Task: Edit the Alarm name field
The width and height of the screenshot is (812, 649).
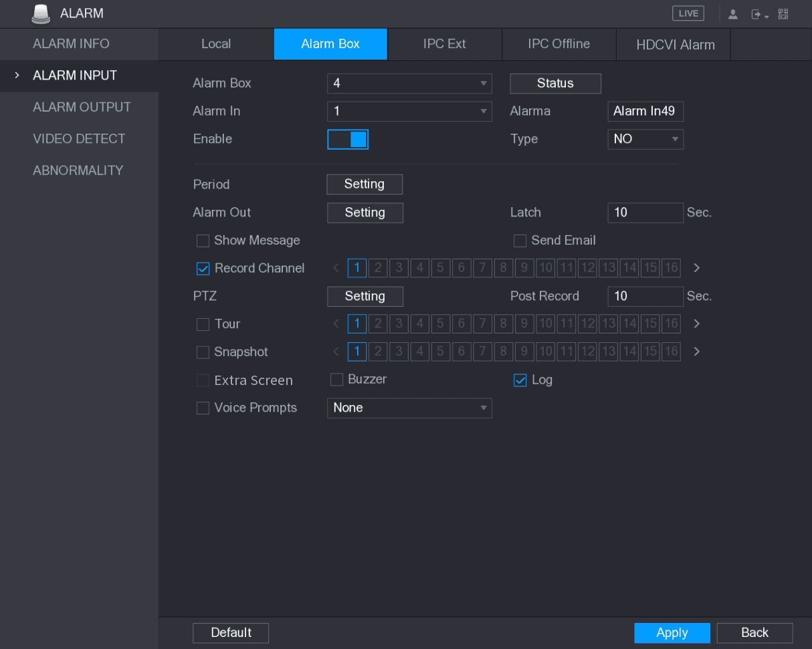Action: 645,111
